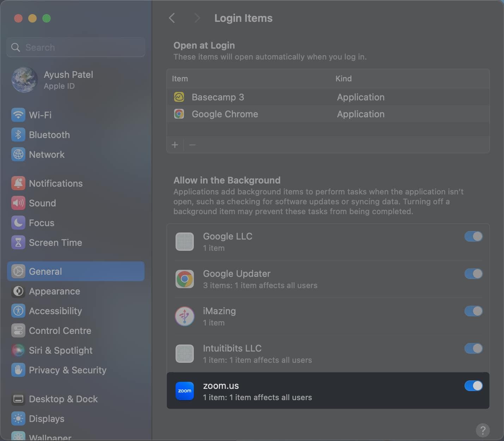Image resolution: width=504 pixels, height=441 pixels.
Task: Click Desktop & Dock icon
Action: [18, 399]
